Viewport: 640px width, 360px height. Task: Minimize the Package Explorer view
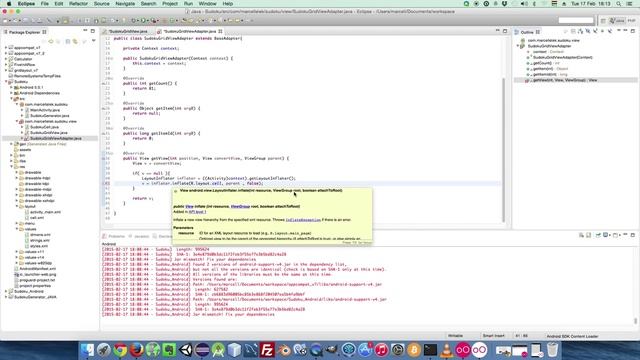pyautogui.click(x=85, y=31)
